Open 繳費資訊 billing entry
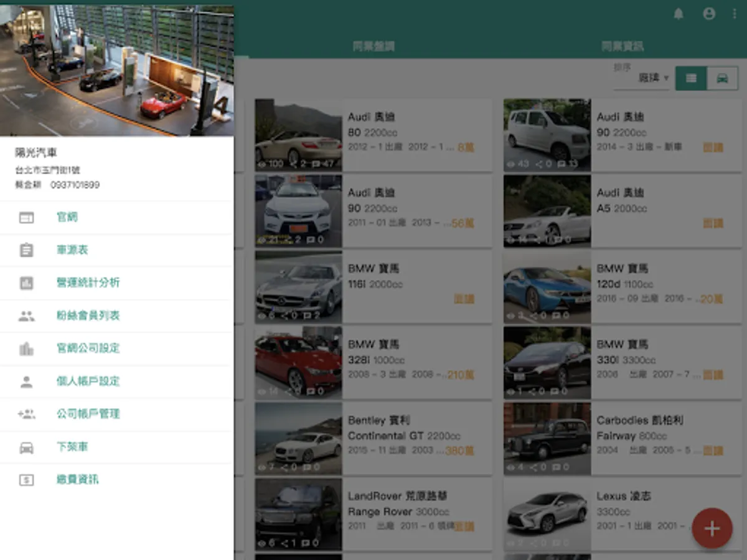Viewport: 747px width, 560px height. (117, 480)
